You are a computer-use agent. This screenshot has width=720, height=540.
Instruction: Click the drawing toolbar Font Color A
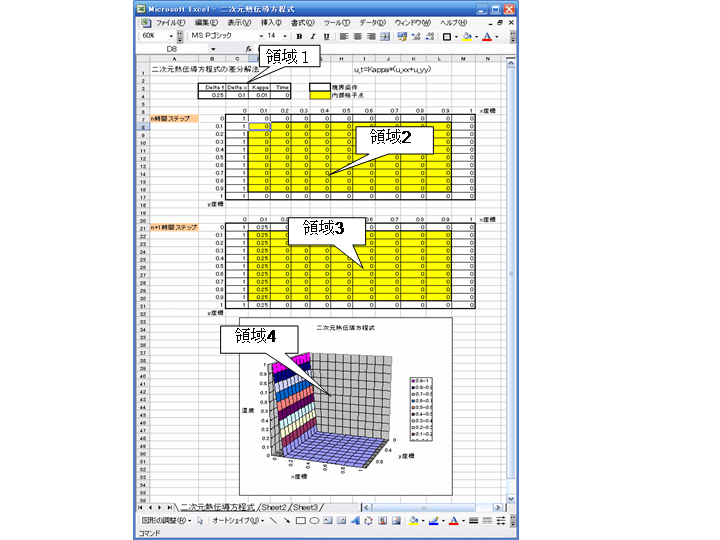tap(454, 520)
